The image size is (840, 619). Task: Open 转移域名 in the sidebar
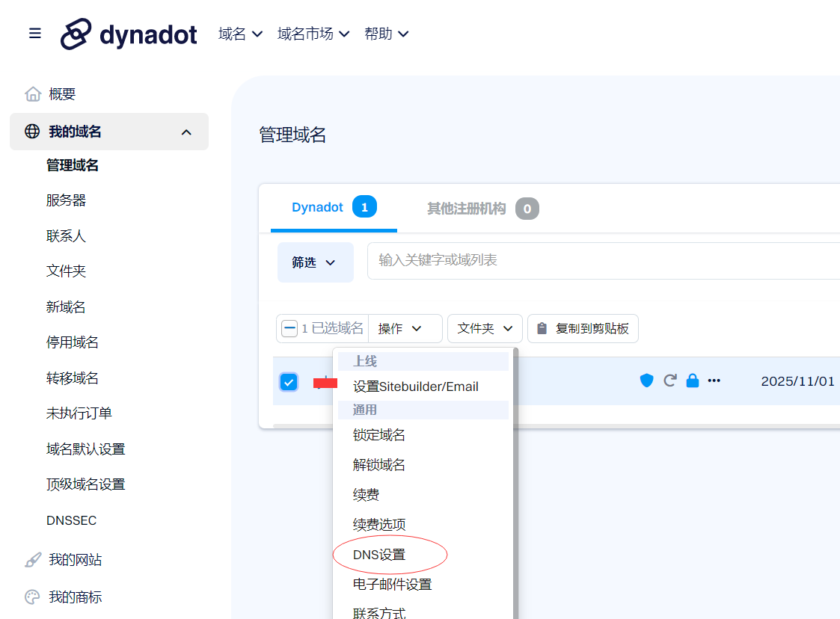(73, 378)
